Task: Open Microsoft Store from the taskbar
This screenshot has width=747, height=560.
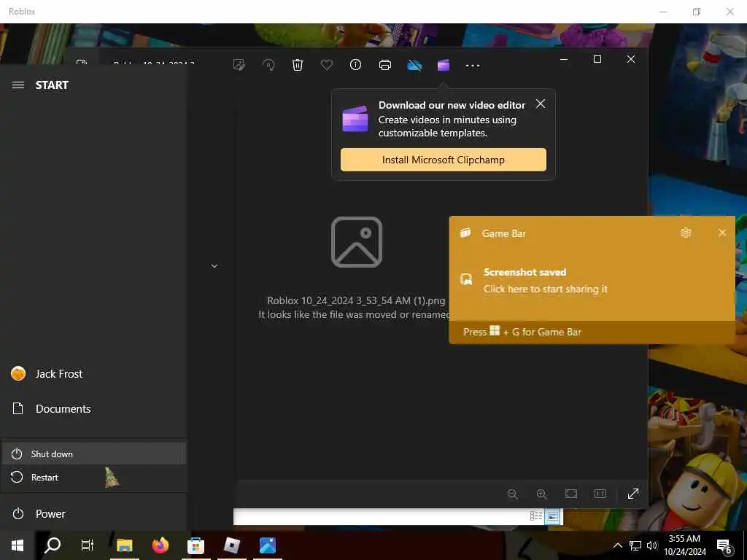Action: pyautogui.click(x=196, y=545)
